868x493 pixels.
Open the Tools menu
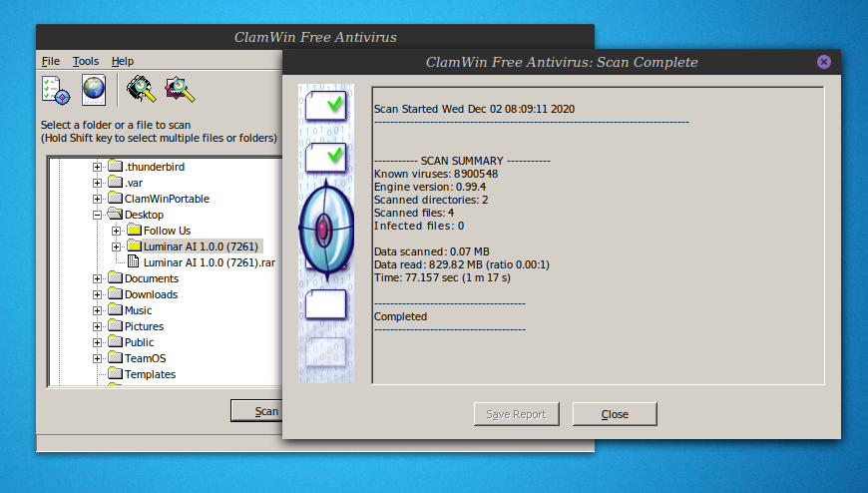pyautogui.click(x=85, y=61)
